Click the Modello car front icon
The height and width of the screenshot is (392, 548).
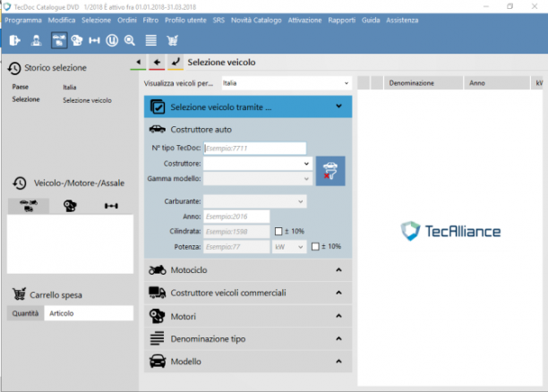(x=158, y=362)
